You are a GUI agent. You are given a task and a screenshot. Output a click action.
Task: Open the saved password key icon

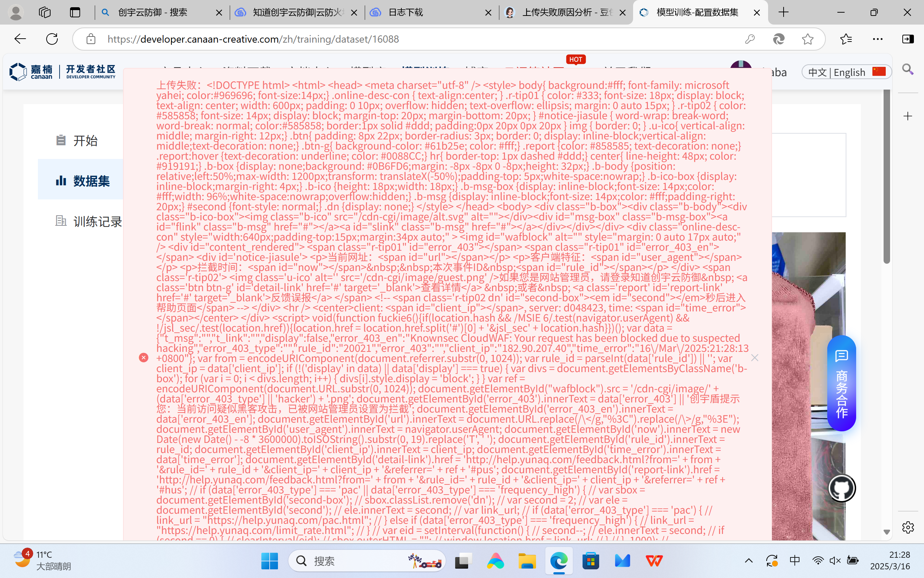click(750, 39)
